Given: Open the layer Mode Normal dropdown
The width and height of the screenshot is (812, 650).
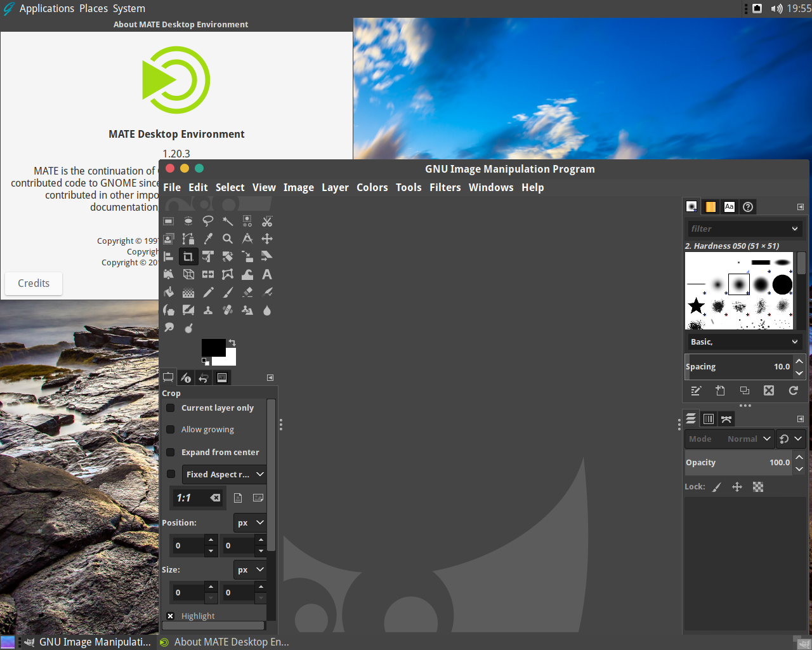Looking at the screenshot, I should click(729, 439).
